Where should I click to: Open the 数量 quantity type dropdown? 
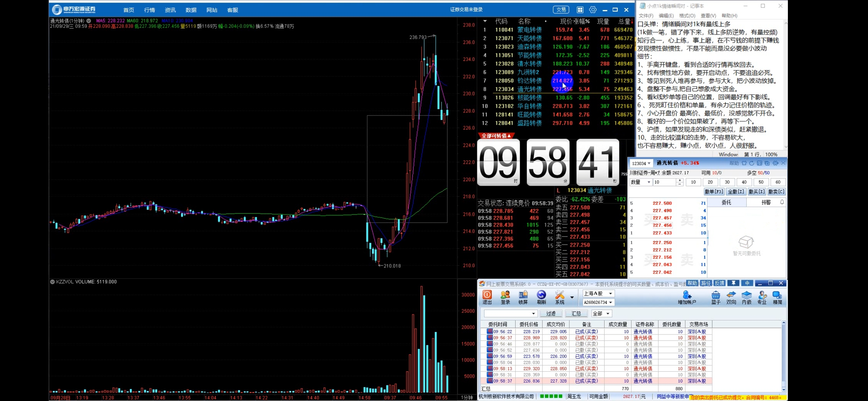[x=649, y=182]
